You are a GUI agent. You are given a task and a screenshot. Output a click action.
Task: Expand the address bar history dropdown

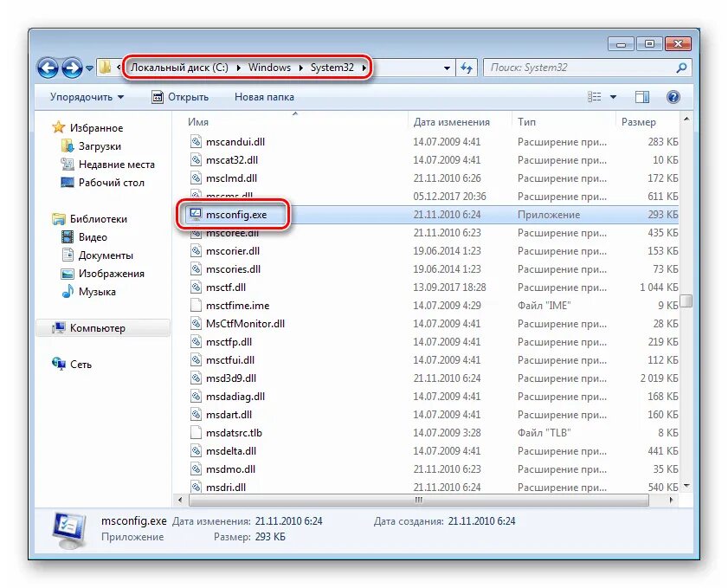(447, 68)
